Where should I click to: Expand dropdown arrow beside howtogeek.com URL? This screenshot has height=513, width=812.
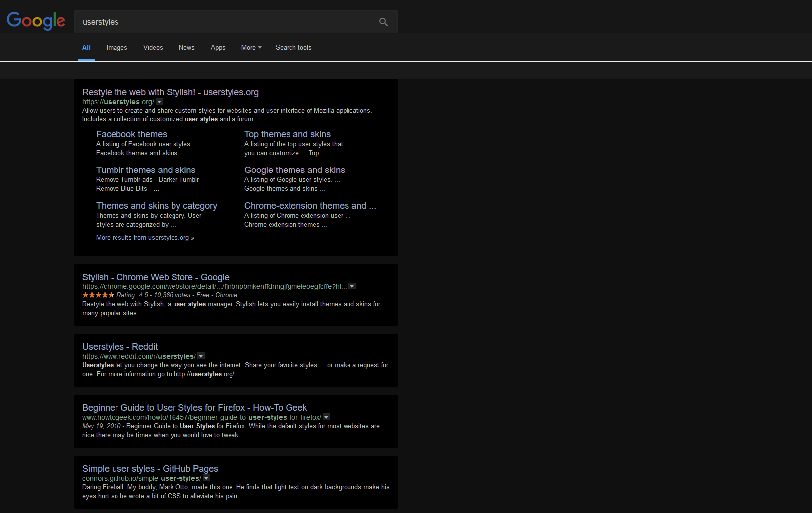[326, 417]
